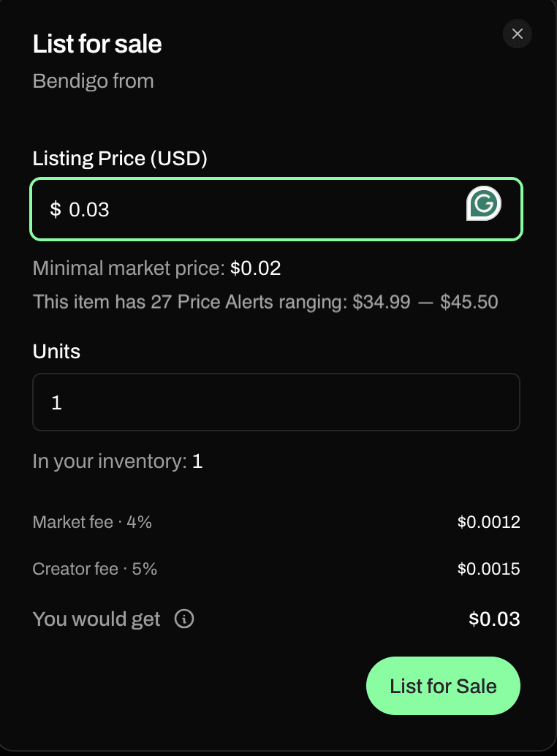Viewport: 557px width, 756px height.
Task: Click the List for sale dialog title
Action: (x=97, y=44)
